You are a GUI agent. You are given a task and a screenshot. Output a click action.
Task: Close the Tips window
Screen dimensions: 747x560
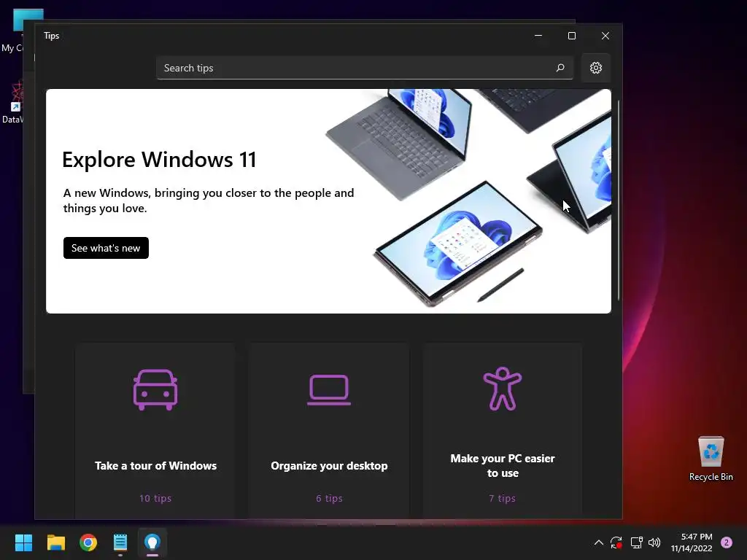point(605,36)
